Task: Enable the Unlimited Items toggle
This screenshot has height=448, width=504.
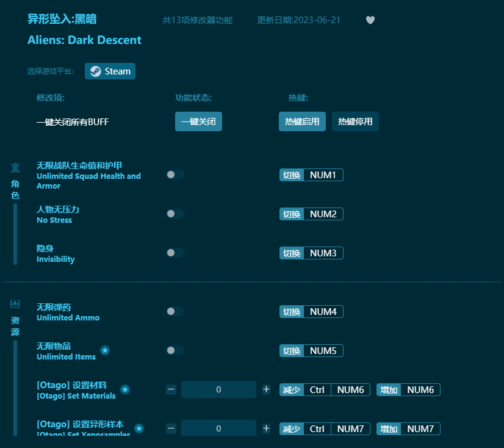Action: click(175, 350)
